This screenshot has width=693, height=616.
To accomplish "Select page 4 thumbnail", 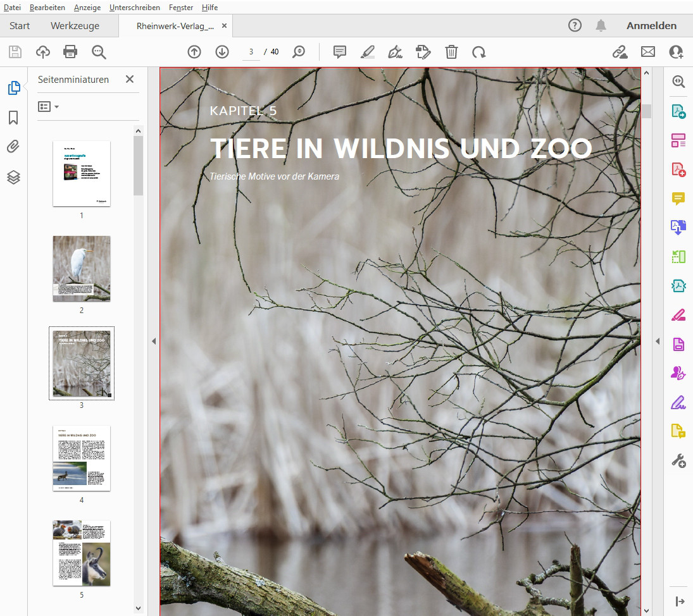I will point(82,458).
